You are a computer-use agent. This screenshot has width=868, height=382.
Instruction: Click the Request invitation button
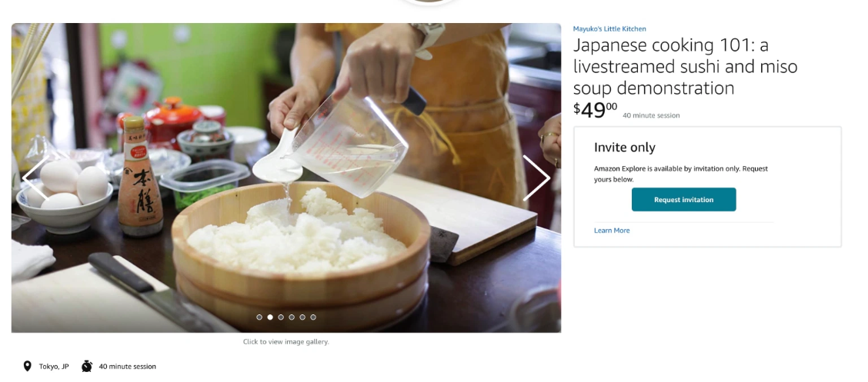[683, 200]
